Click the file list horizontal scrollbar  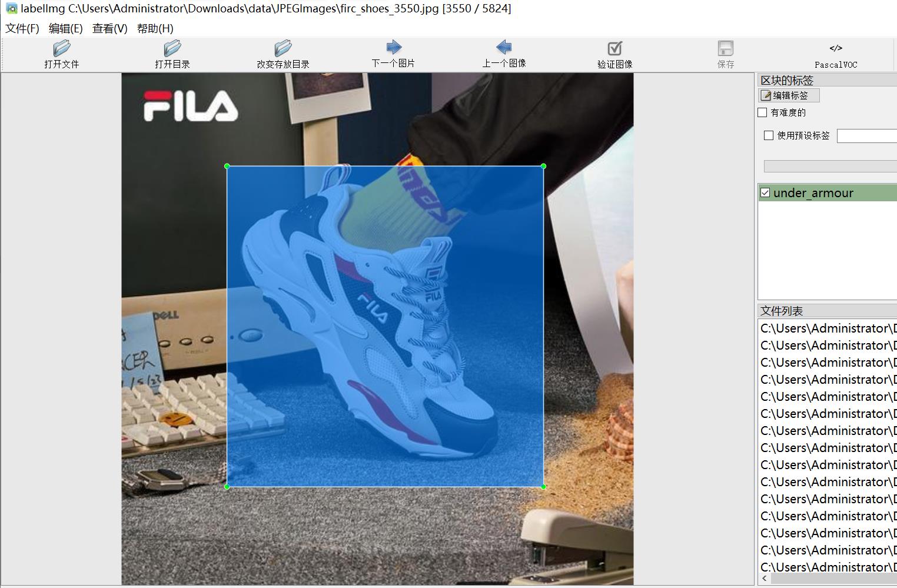tap(833, 579)
